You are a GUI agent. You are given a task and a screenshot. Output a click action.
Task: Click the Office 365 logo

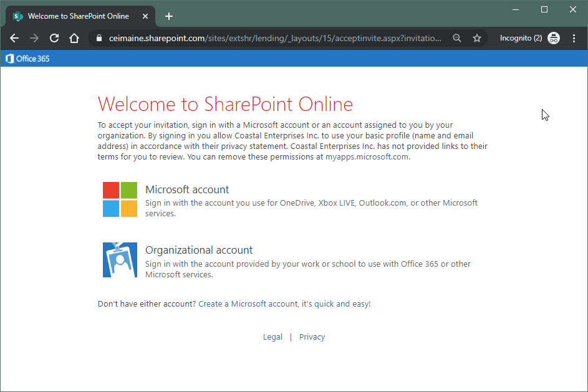click(x=27, y=59)
